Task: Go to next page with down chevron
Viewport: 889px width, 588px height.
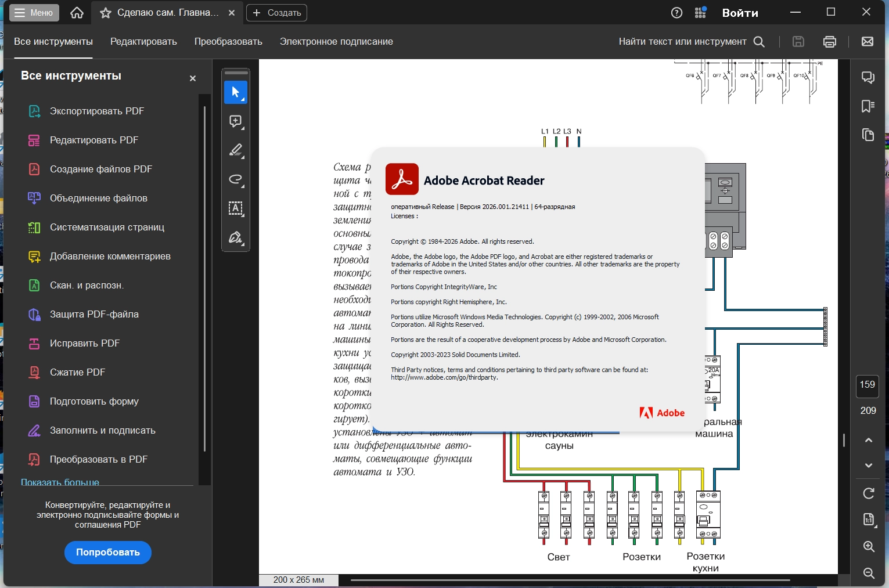Action: tap(869, 466)
